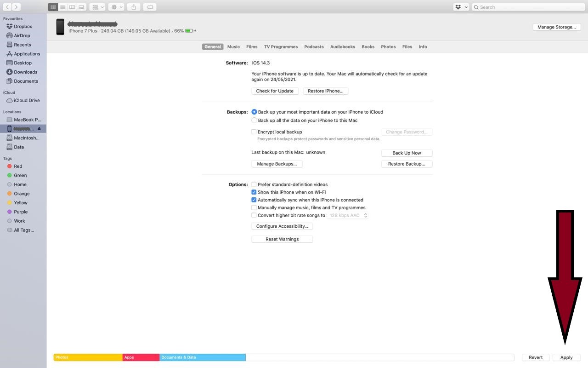Image resolution: width=588 pixels, height=368 pixels.
Task: Open the 128 kbps AAC dropdown
Action: (347, 215)
